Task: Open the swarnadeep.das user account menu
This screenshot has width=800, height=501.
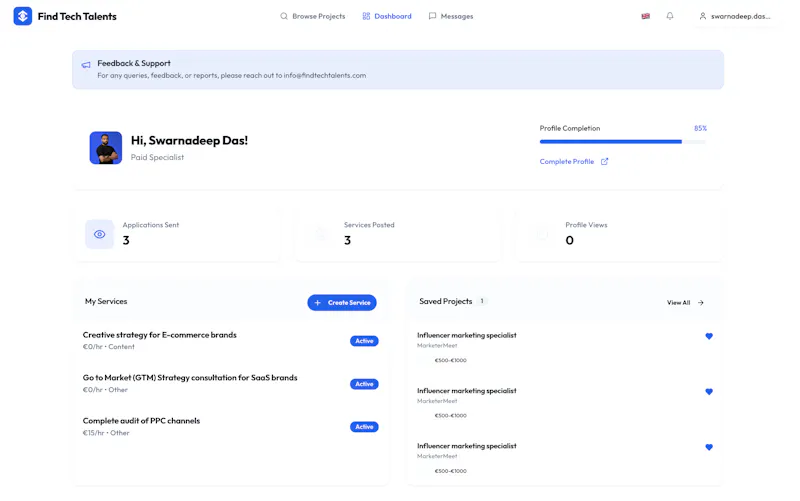Action: tap(735, 16)
